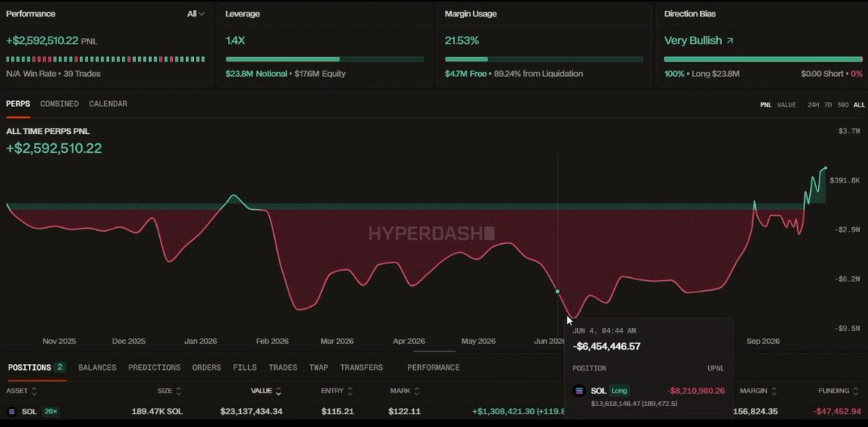Switch to the PERPS chart tab
Image resolution: width=868 pixels, height=427 pixels.
pyautogui.click(x=18, y=104)
